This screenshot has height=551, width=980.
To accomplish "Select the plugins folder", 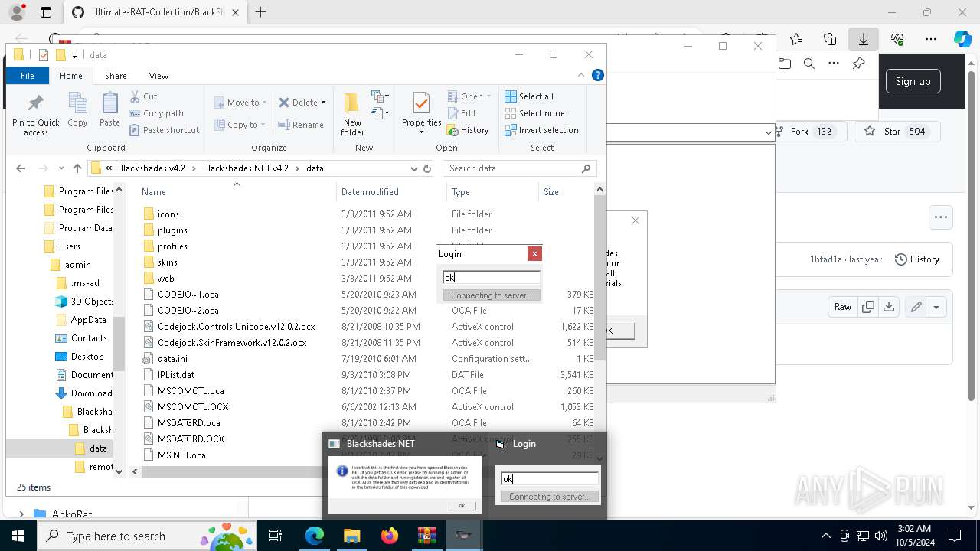I will [172, 230].
